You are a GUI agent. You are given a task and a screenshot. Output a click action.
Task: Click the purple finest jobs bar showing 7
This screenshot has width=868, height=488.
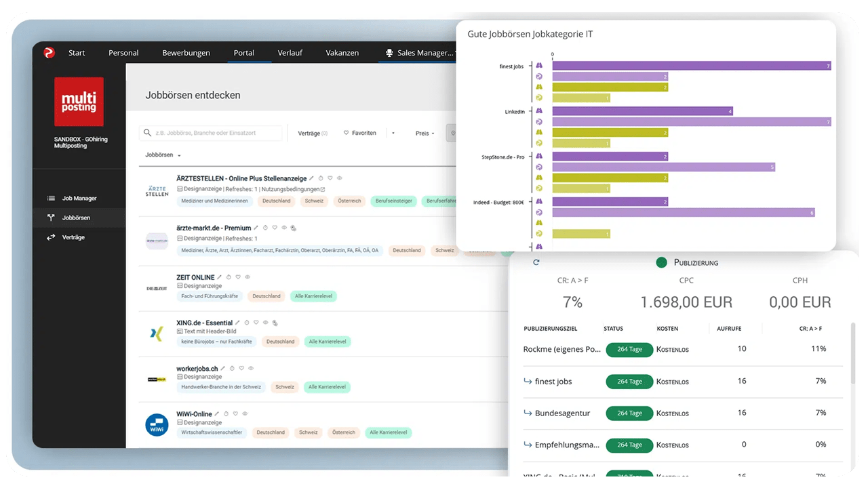[x=692, y=66]
